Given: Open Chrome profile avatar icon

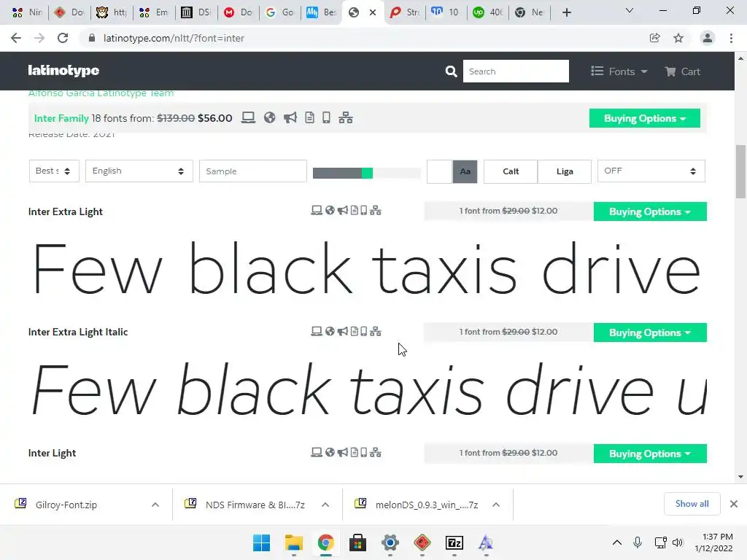Looking at the screenshot, I should (708, 38).
